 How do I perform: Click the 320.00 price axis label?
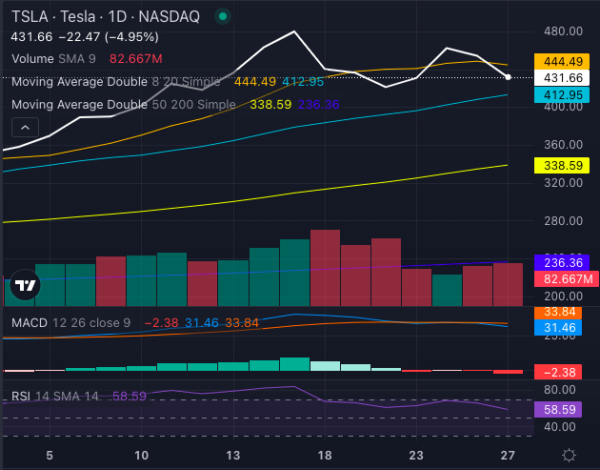(x=563, y=183)
